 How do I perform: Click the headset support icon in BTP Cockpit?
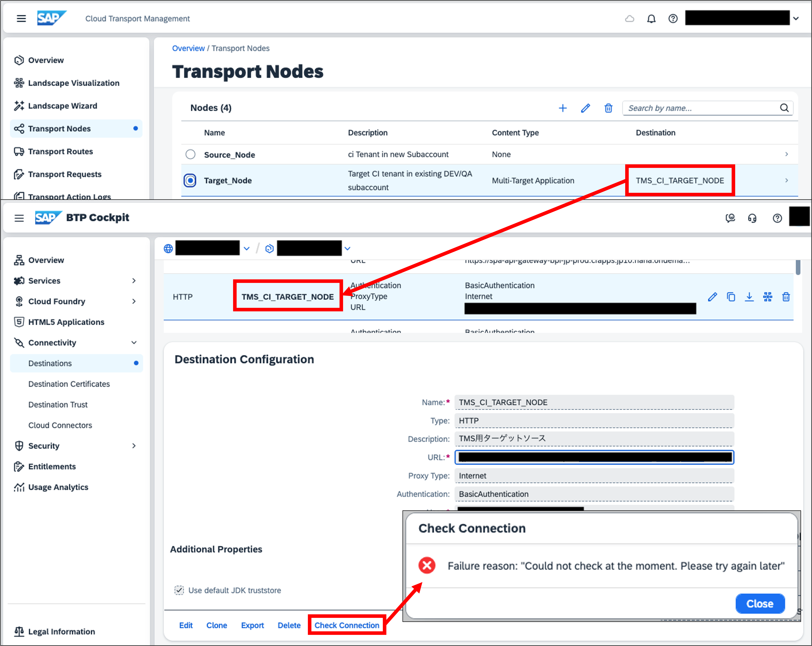click(x=752, y=218)
